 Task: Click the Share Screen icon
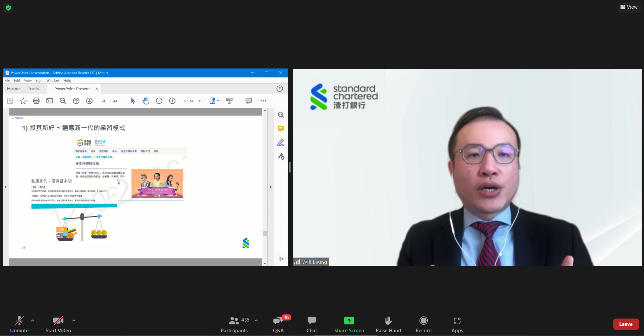tap(349, 321)
